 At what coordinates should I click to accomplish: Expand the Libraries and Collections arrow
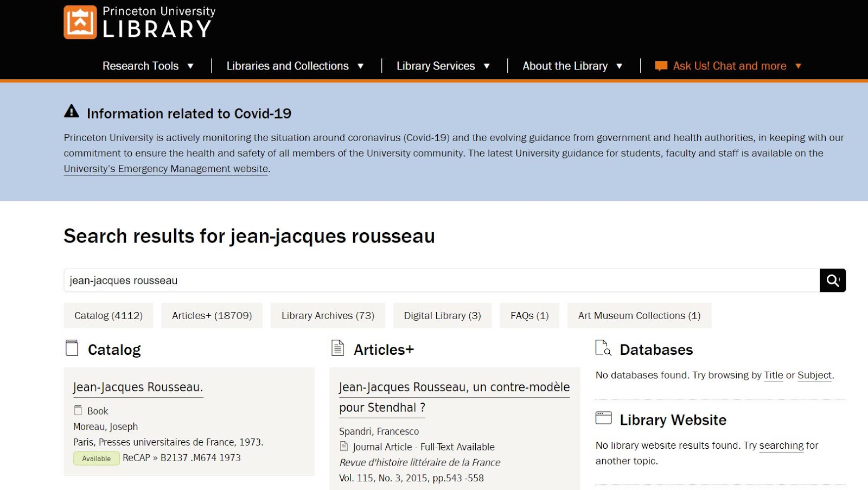coord(360,66)
